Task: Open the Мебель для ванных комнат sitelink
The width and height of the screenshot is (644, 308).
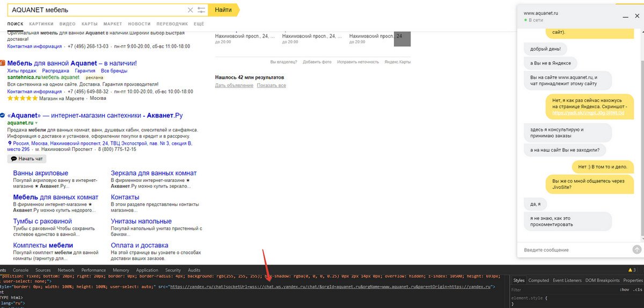Action: [56, 197]
